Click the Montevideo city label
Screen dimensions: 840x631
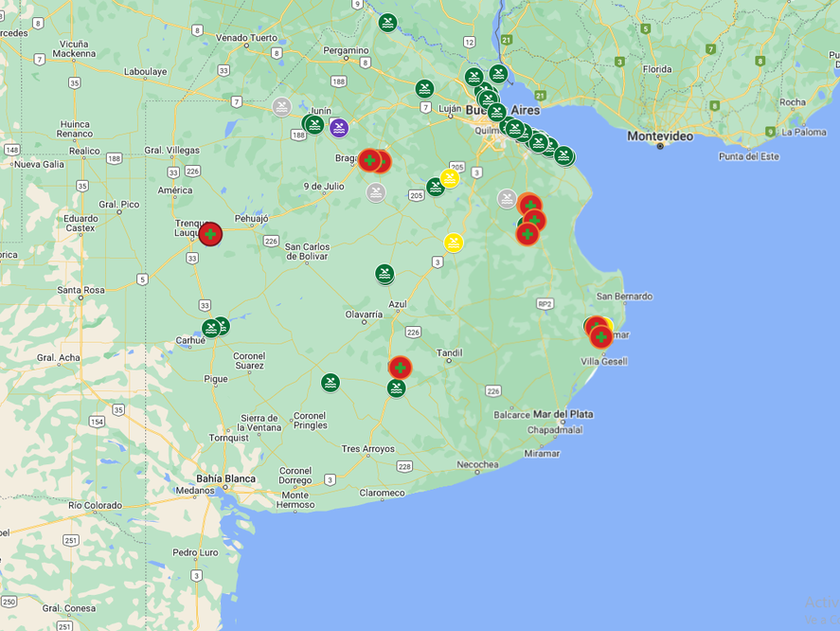660,136
